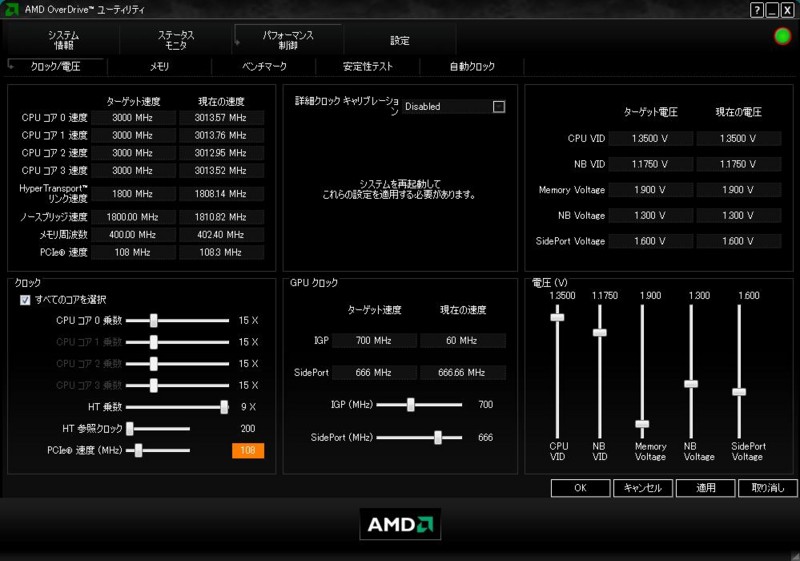Click IGP current speed 60 MHz
This screenshot has width=800, height=561.
point(462,340)
